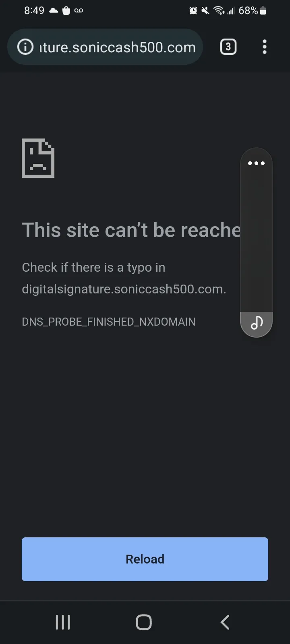Tap the digitalsignature.soniccash500.com domain text
The image size is (290, 644).
[x=124, y=289]
